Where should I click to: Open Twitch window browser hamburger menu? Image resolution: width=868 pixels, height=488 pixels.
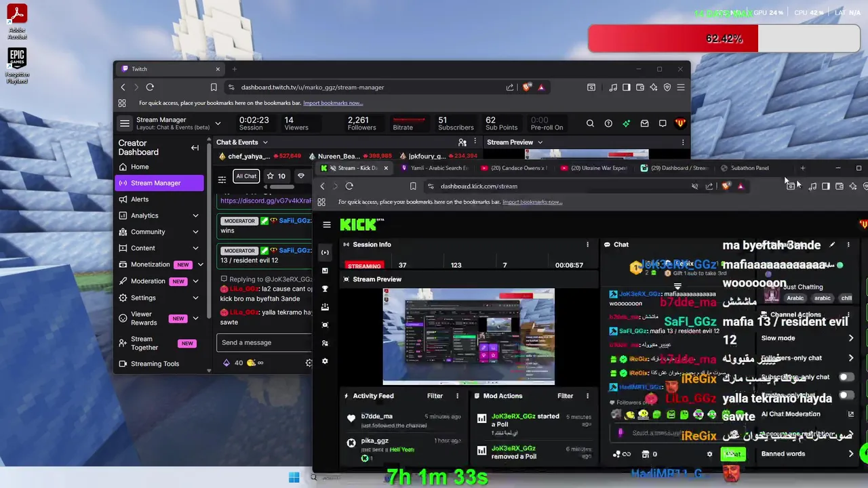681,87
